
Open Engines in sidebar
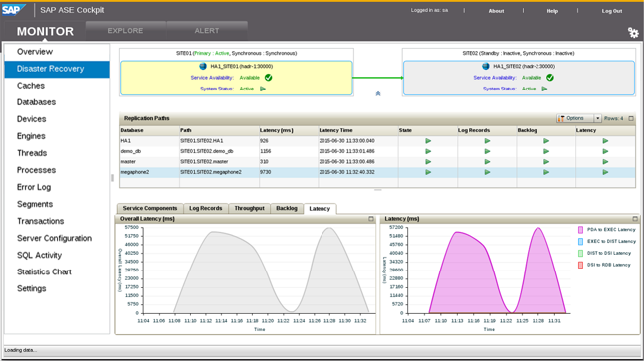pyautogui.click(x=57, y=136)
